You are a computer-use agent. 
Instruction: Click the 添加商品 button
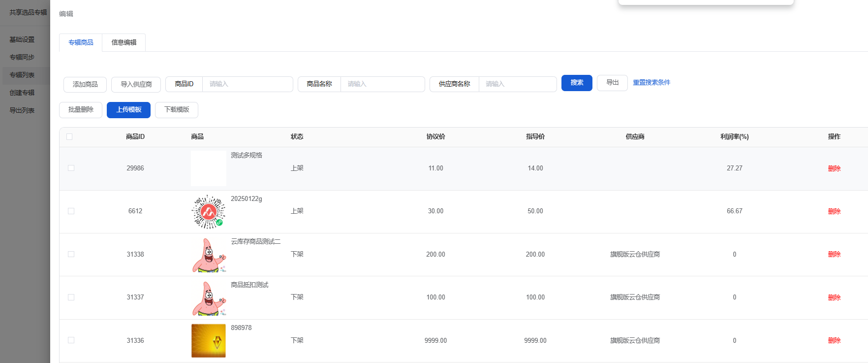click(x=85, y=84)
